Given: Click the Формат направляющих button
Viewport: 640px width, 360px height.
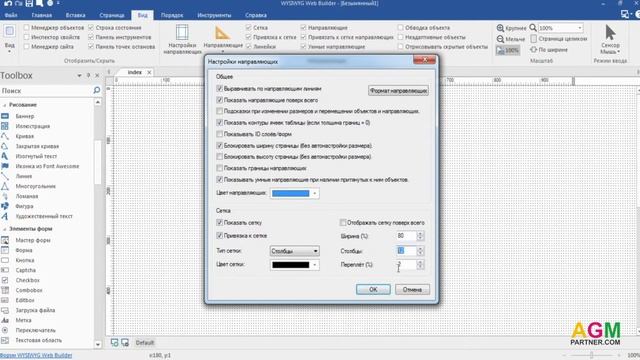Looking at the screenshot, I should (x=398, y=91).
